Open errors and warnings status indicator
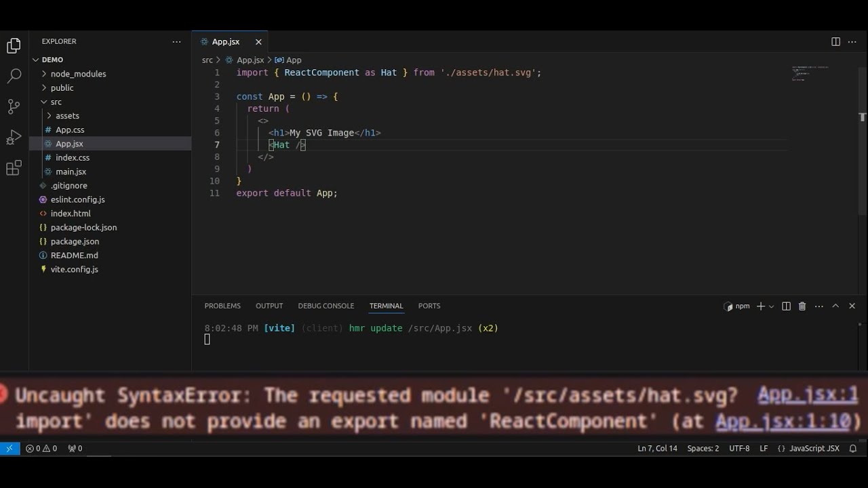The height and width of the screenshot is (488, 868). 41,448
